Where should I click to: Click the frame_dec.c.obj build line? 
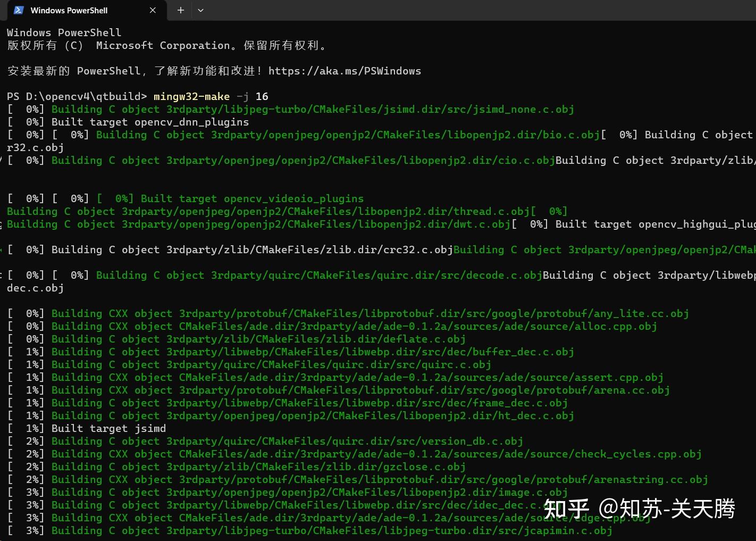coord(287,403)
